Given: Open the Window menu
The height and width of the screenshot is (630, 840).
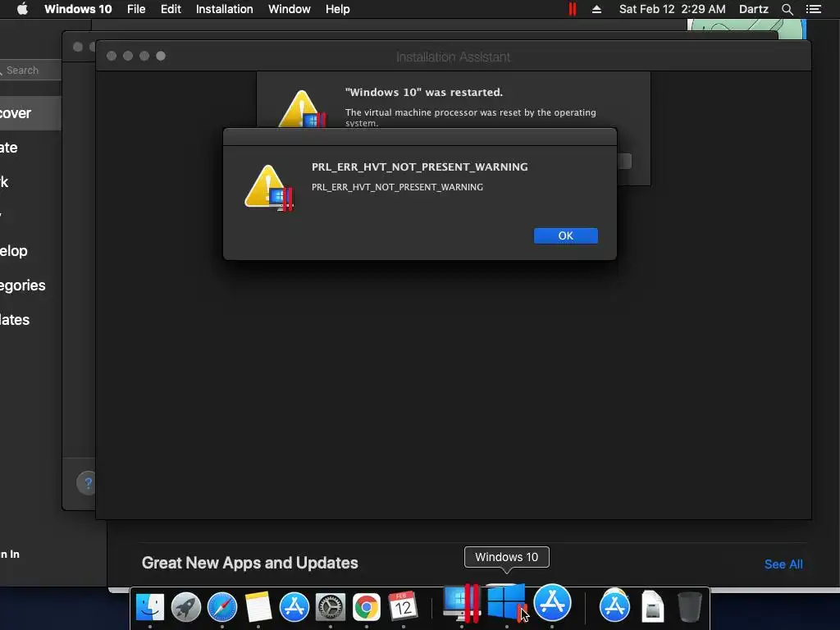Looking at the screenshot, I should pos(290,9).
